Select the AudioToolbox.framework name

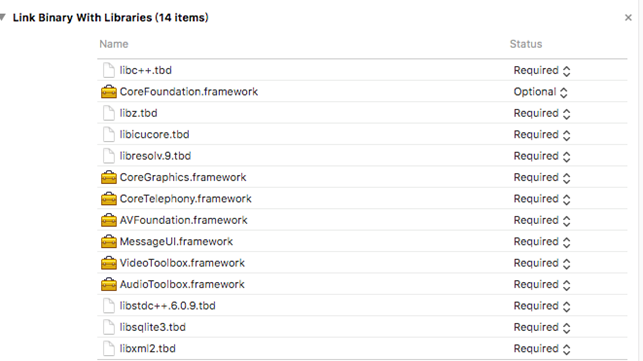(x=182, y=284)
